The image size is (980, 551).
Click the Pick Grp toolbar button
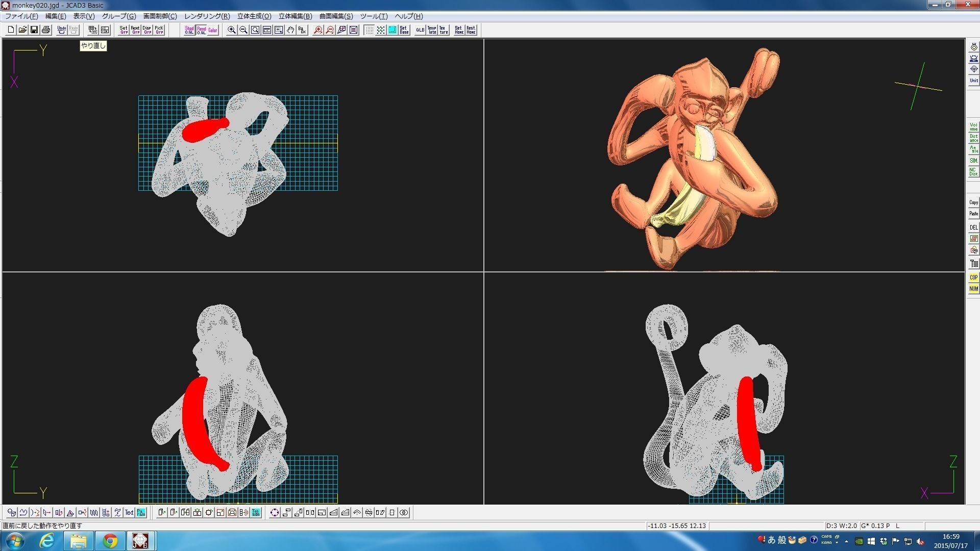click(159, 30)
